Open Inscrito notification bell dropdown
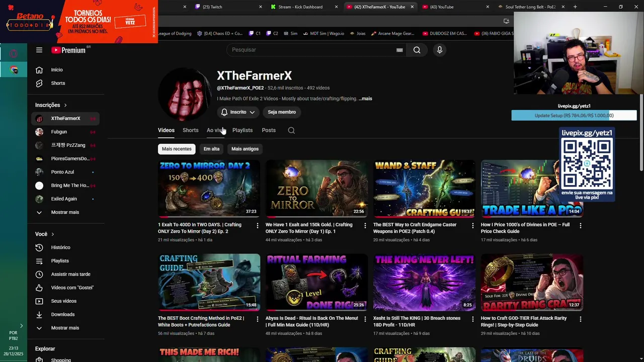Image resolution: width=644 pixels, height=362 pixels. [238, 112]
